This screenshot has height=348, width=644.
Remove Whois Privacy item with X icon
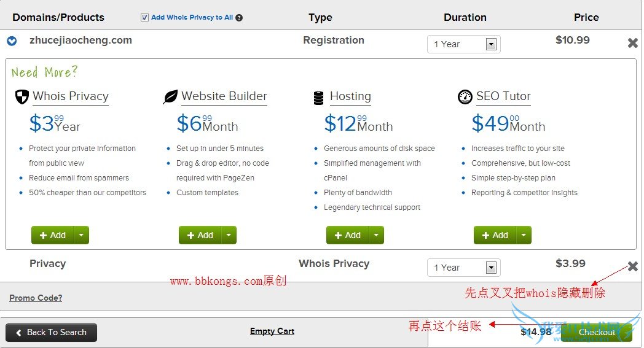pos(632,266)
